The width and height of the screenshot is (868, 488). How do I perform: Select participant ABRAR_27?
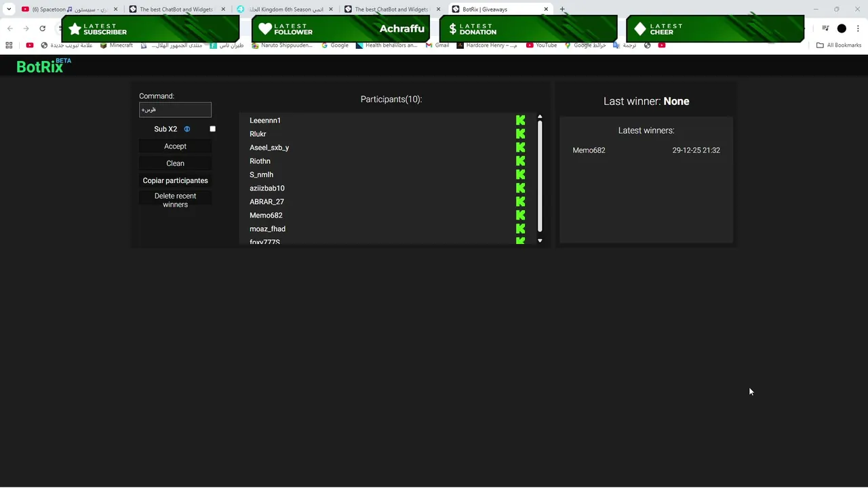(267, 202)
